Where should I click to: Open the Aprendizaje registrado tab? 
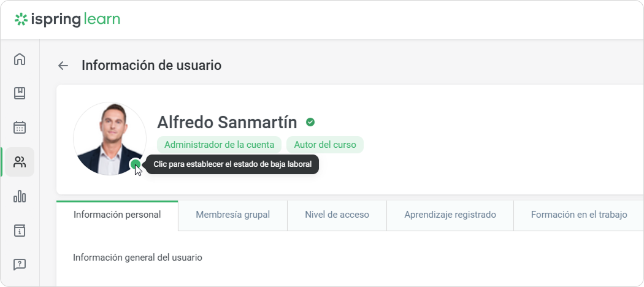click(450, 215)
